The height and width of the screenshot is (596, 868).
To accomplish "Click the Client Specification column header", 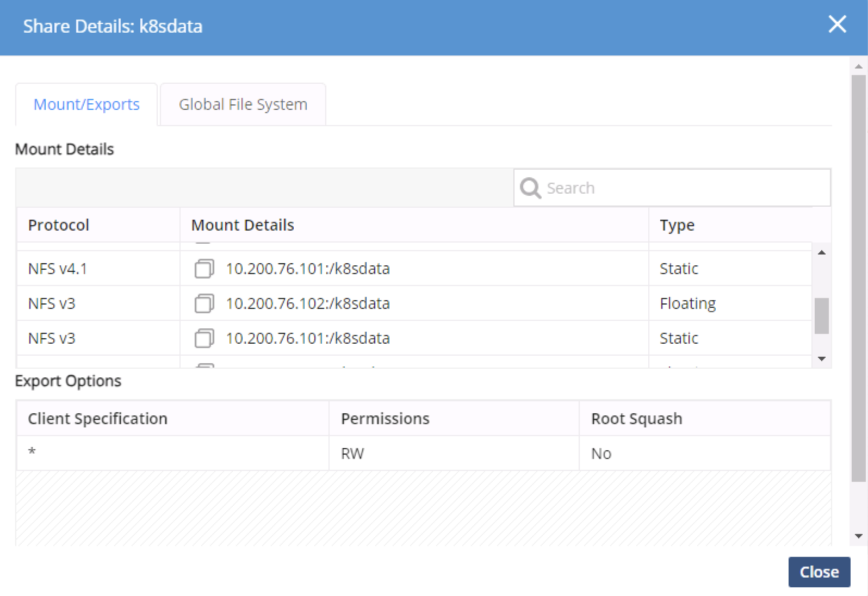I will 173,419.
